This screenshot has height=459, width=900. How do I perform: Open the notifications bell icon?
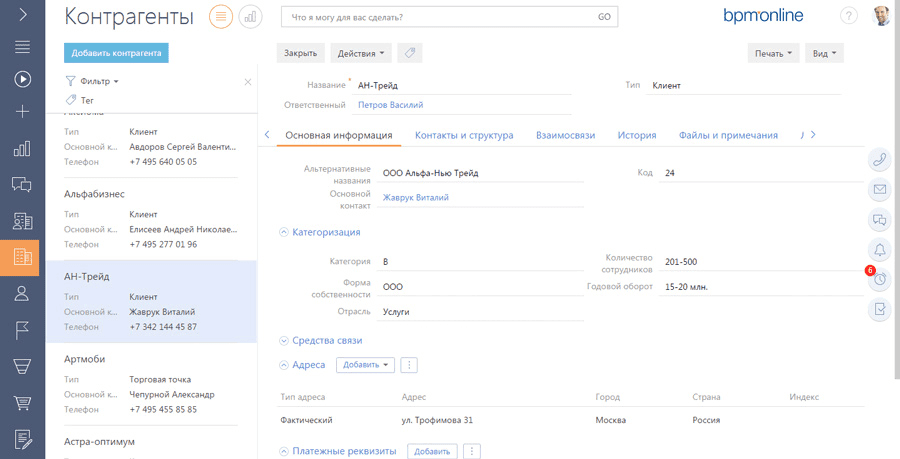[879, 250]
